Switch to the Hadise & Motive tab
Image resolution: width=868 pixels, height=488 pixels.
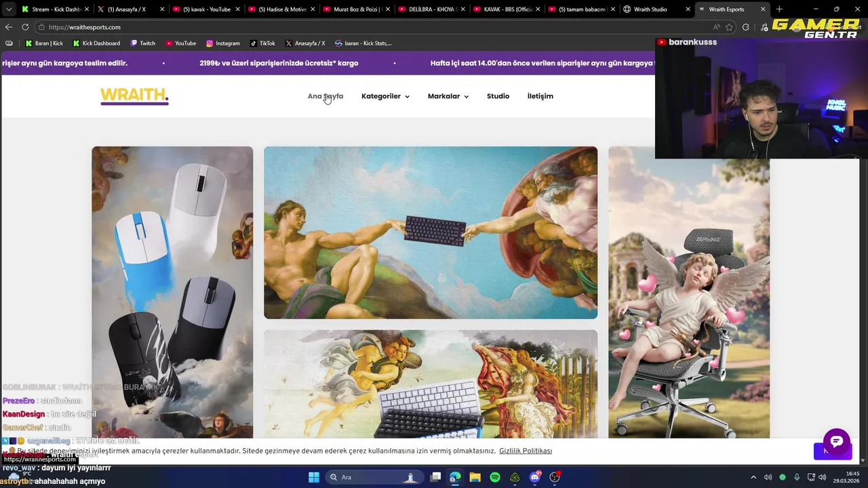[281, 9]
